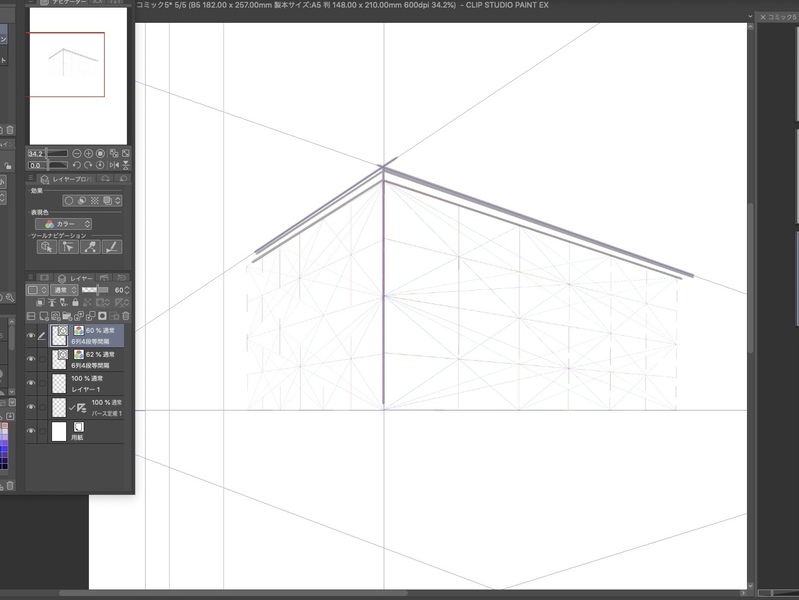The image size is (799, 600).
Task: Create a new layer folder
Action: pos(67,316)
